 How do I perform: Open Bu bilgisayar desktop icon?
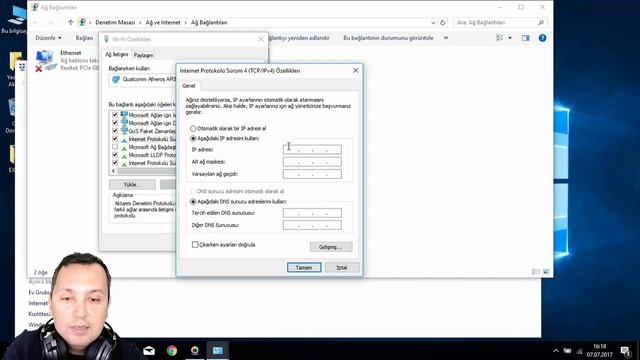click(16, 19)
